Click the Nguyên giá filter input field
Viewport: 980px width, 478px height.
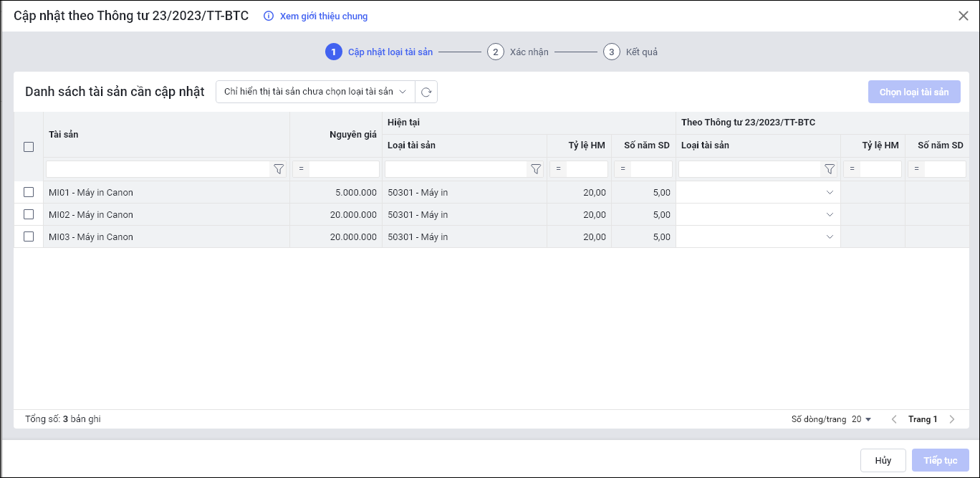344,169
